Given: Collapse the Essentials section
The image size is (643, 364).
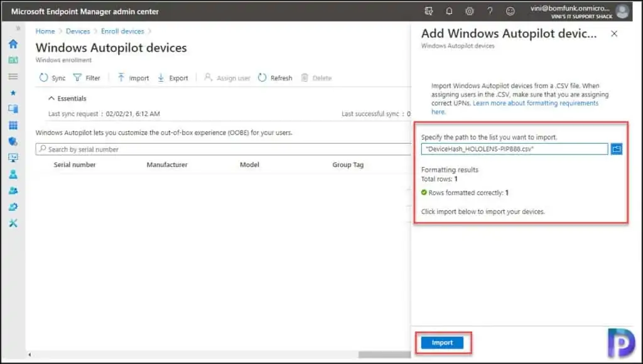Looking at the screenshot, I should [67, 99].
